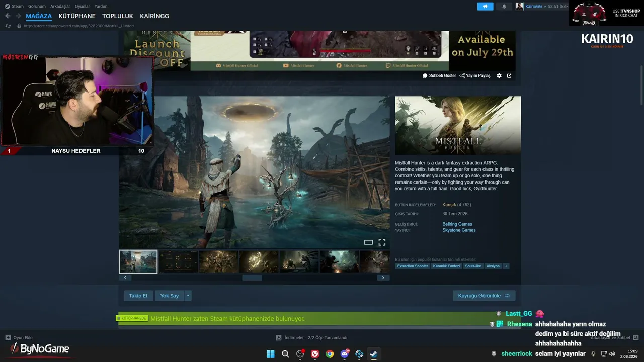Open the Bellring Games developer link
The image size is (644, 362).
click(457, 224)
